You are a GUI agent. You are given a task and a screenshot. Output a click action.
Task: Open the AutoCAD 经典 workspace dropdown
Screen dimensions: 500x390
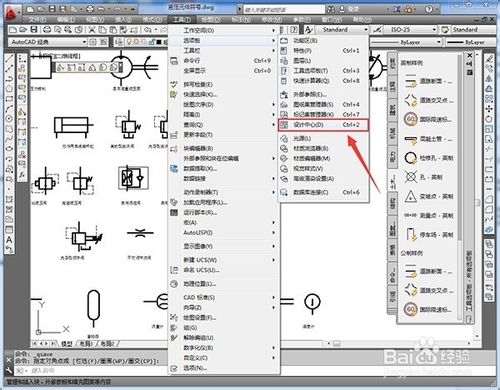click(84, 42)
